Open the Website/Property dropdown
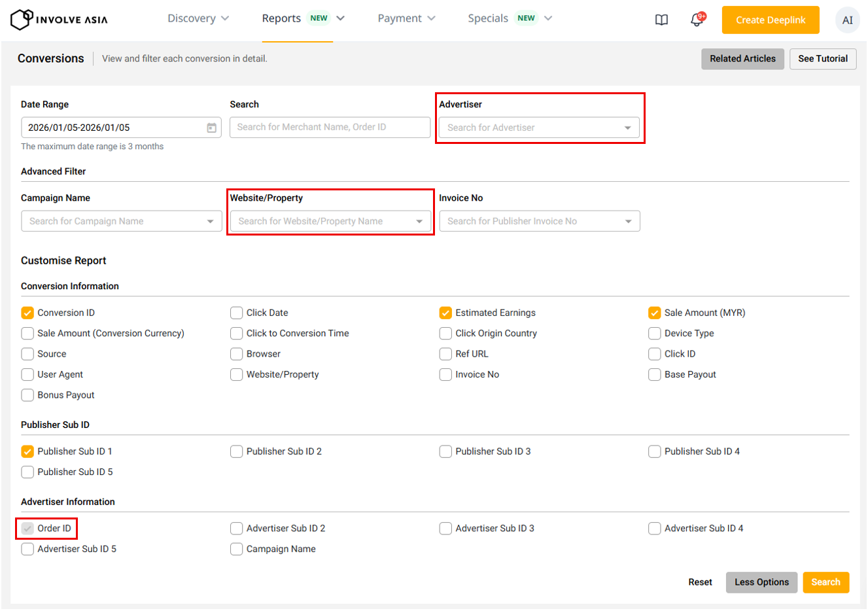Screen dimensions: 868x613 tap(330, 221)
